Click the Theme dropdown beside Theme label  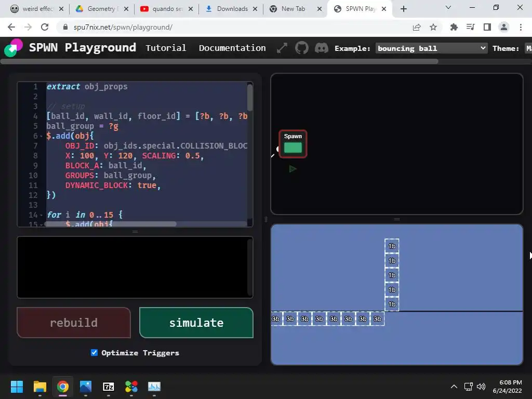528,48
